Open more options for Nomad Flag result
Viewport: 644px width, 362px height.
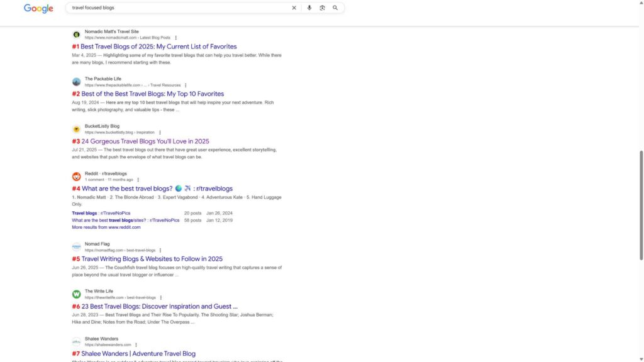(x=160, y=250)
